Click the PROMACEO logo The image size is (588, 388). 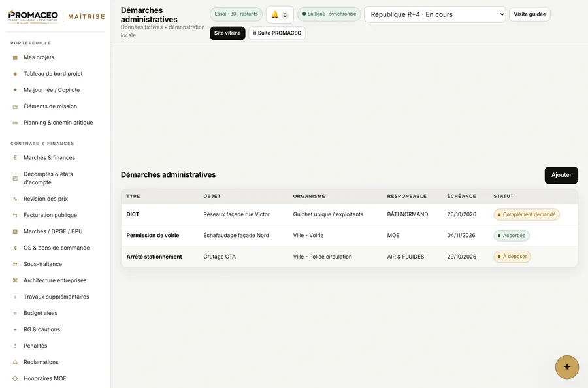33,17
